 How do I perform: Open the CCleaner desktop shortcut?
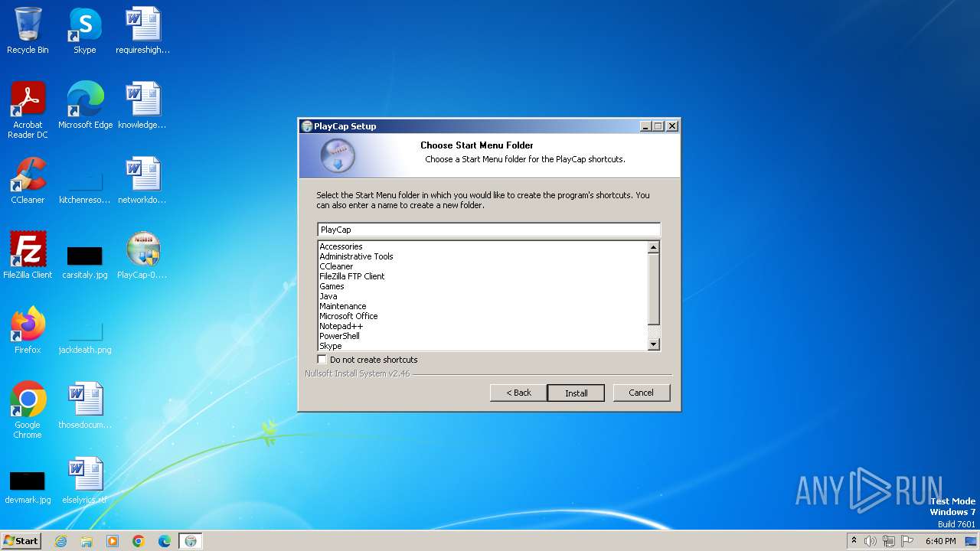point(28,180)
